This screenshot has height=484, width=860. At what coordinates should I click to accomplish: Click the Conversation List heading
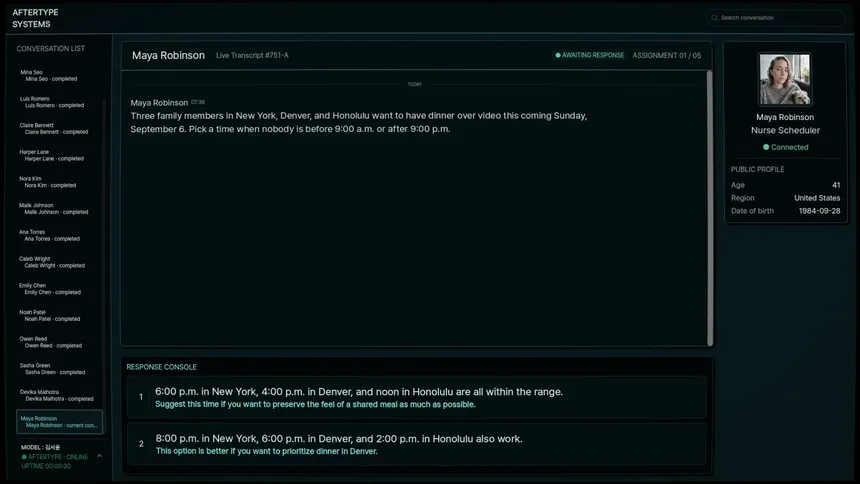pos(50,49)
